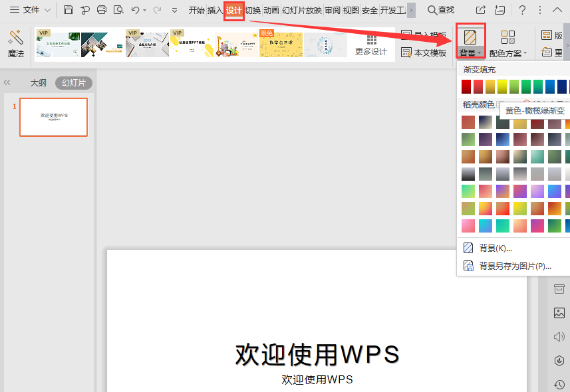Click the help question mark icon
This screenshot has height=392, width=570.
pos(523,10)
